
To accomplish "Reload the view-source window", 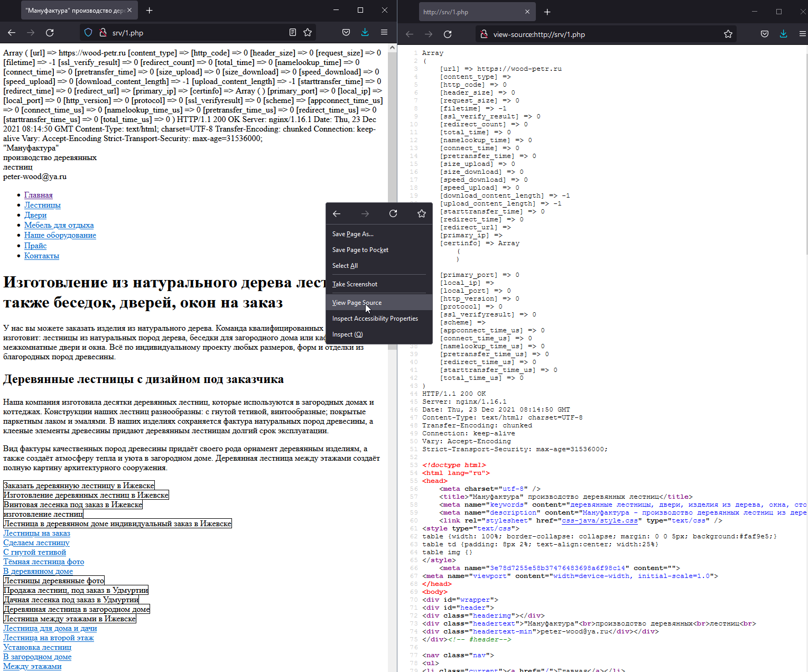I will coord(448,34).
